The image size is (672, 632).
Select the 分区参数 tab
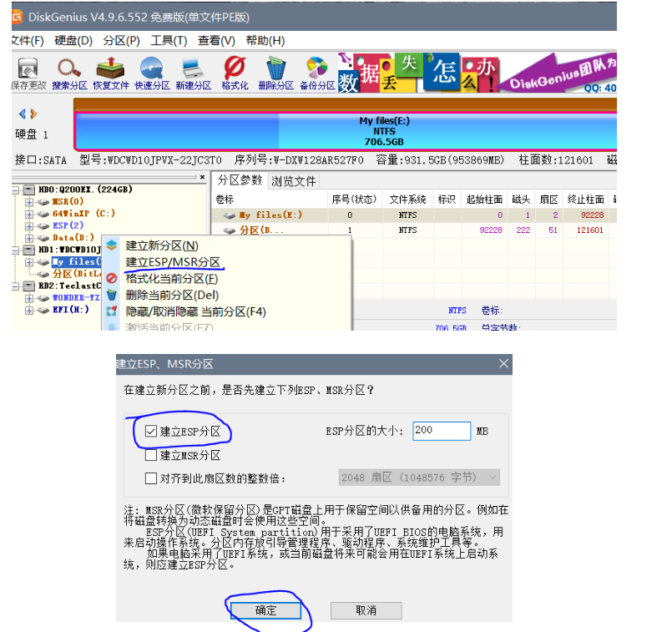click(240, 180)
